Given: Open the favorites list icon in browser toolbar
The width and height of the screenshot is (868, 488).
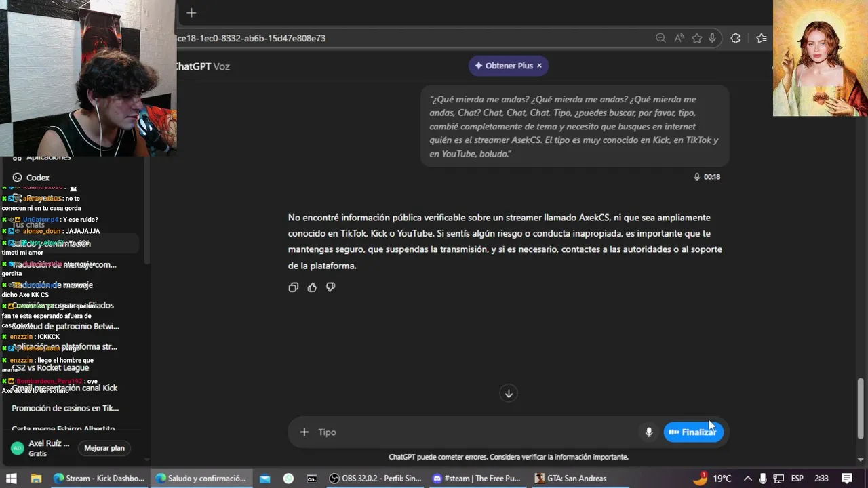Looking at the screenshot, I should [x=762, y=38].
